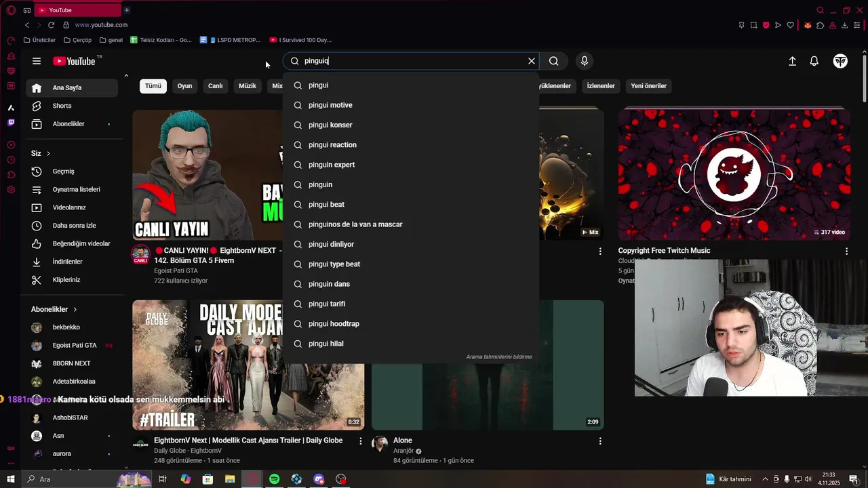This screenshot has width=868, height=488.
Task: Select the Oyun filter chip
Action: pos(184,86)
